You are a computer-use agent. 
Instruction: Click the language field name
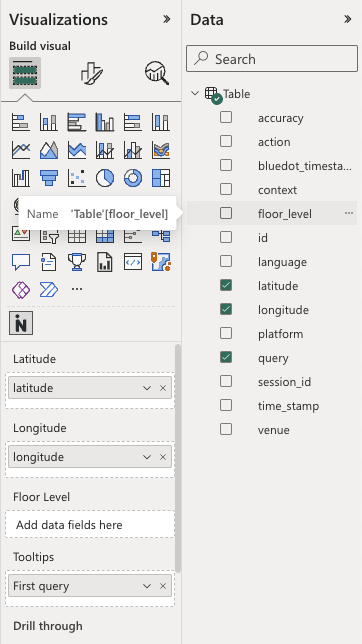[x=282, y=262]
